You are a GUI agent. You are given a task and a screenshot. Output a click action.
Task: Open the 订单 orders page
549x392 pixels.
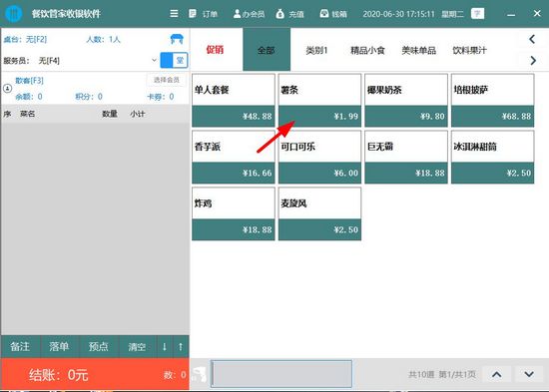[x=203, y=14]
